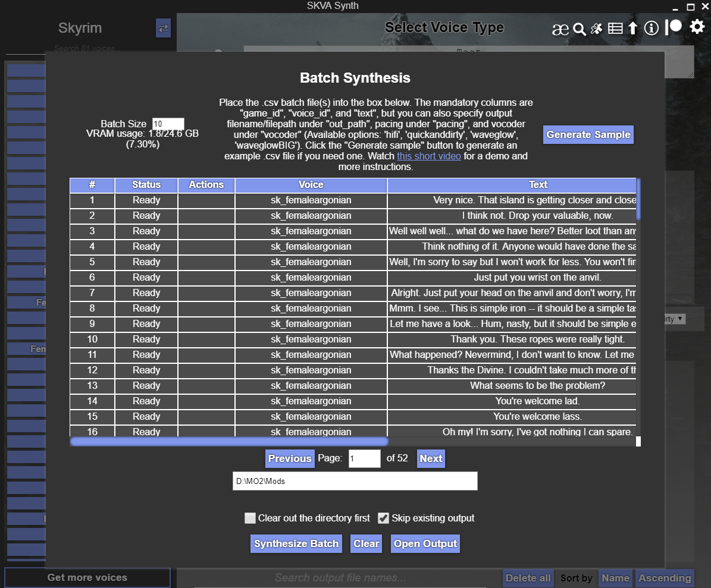This screenshot has height=588, width=711.
Task: Select row 6 text 'Just put you wrist on the anvil.'
Action: (537, 277)
